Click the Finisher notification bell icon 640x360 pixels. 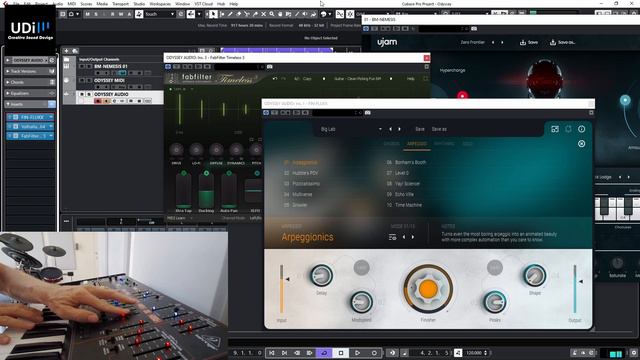(x=568, y=129)
